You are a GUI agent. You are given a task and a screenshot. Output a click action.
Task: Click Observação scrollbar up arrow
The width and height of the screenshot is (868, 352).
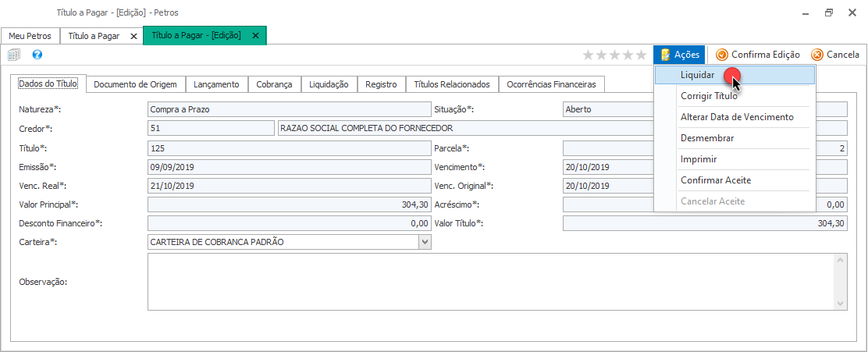pyautogui.click(x=841, y=260)
